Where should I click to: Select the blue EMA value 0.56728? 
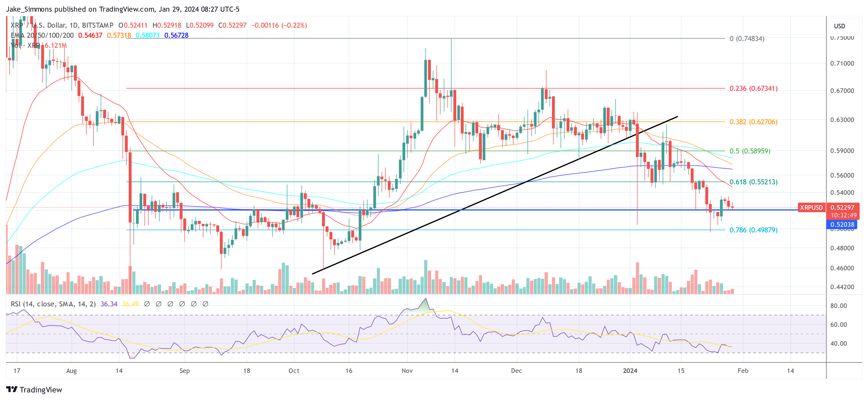tap(176, 35)
